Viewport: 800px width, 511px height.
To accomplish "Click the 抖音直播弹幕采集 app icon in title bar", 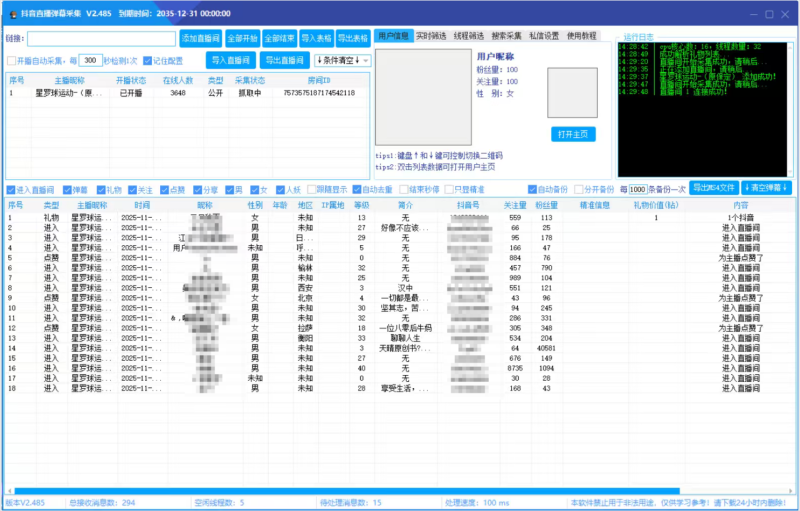I will [x=11, y=12].
